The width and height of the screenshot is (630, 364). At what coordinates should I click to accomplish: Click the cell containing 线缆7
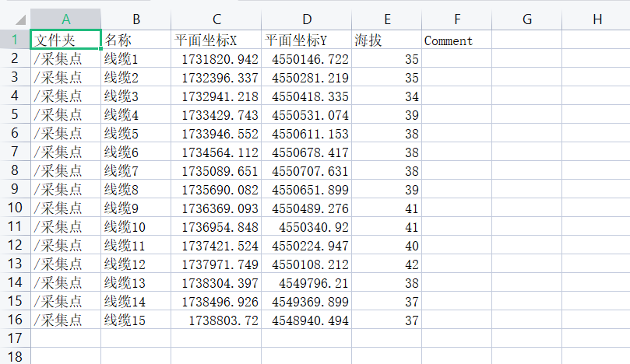click(136, 170)
